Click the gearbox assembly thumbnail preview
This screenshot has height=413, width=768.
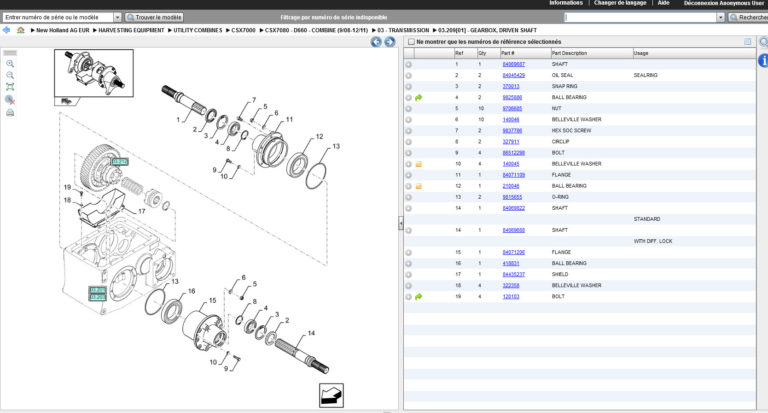[x=94, y=73]
